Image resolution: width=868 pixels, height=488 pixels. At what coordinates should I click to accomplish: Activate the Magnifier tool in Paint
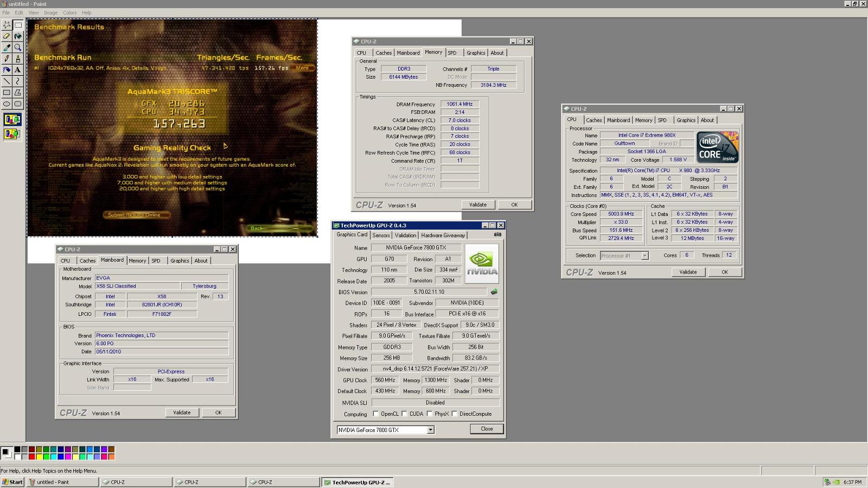[x=18, y=48]
